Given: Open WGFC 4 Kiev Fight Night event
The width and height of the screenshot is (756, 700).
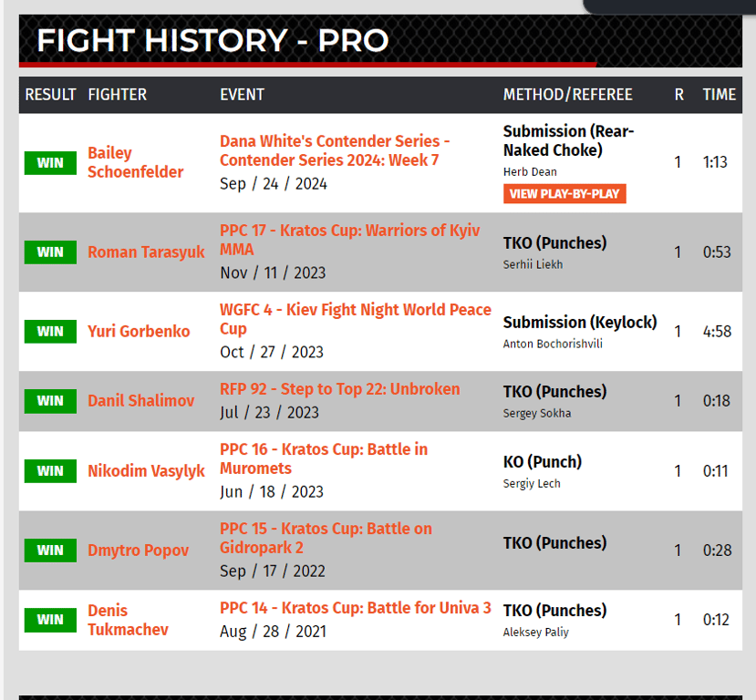Looking at the screenshot, I should [x=355, y=319].
